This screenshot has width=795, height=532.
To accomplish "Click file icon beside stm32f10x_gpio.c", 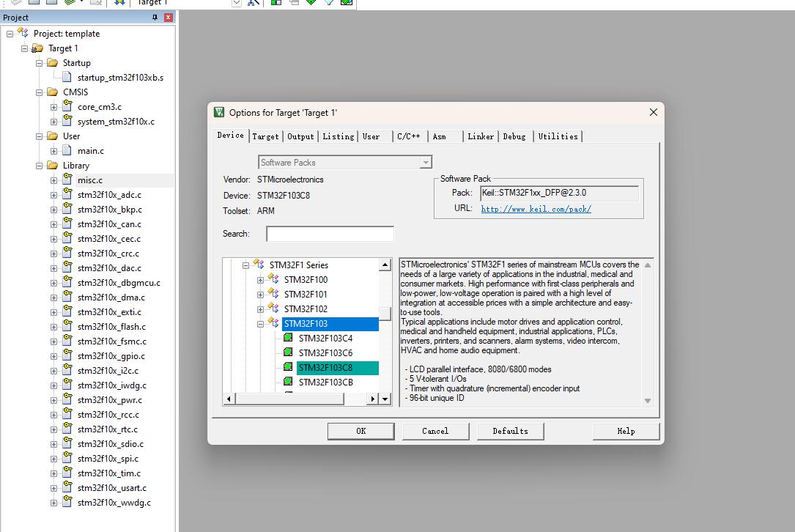I will (67, 355).
